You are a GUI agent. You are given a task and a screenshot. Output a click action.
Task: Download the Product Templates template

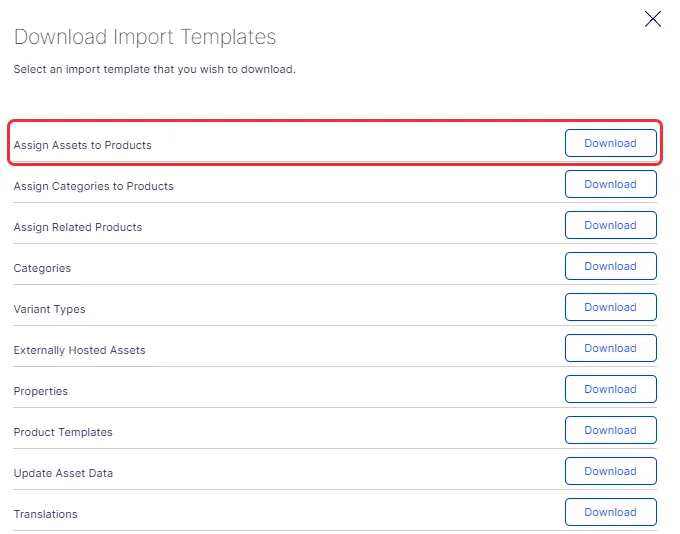pyautogui.click(x=611, y=430)
